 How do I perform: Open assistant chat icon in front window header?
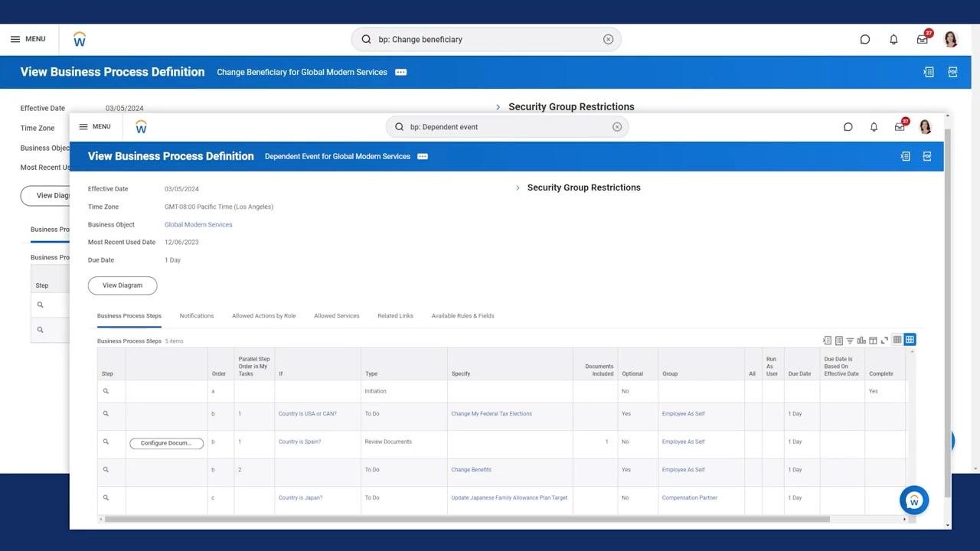[848, 127]
